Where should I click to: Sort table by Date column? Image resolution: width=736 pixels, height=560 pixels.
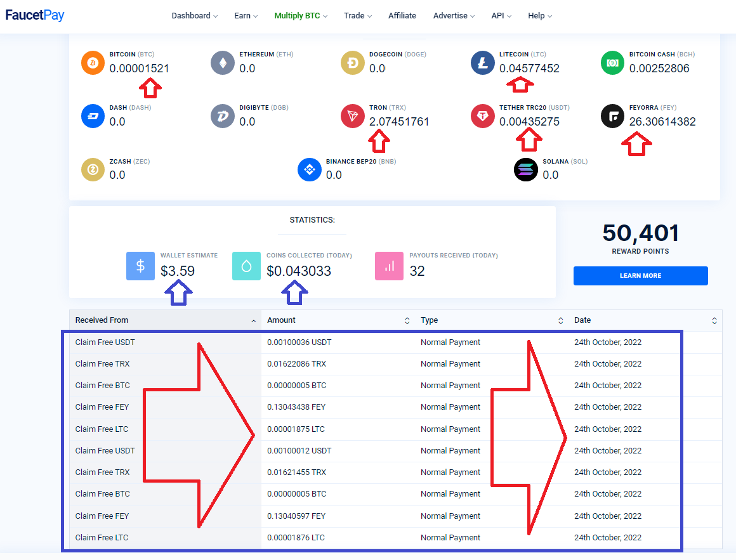click(645, 320)
